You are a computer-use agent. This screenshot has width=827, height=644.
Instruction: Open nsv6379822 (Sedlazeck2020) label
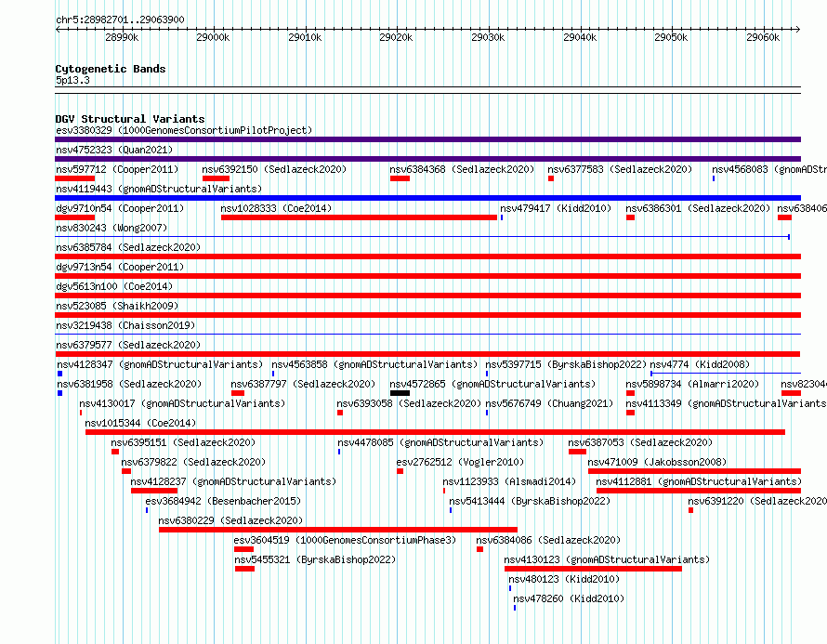tap(193, 462)
